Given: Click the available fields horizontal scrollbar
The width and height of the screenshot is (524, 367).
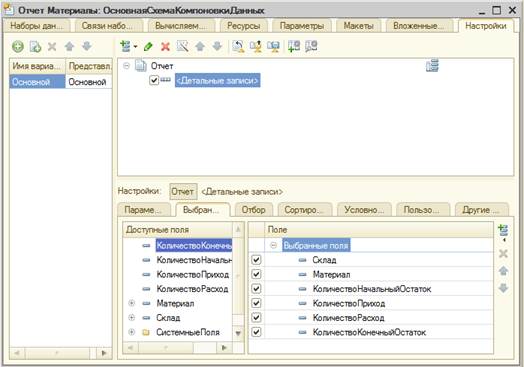Looking at the screenshot, I should click(177, 348).
